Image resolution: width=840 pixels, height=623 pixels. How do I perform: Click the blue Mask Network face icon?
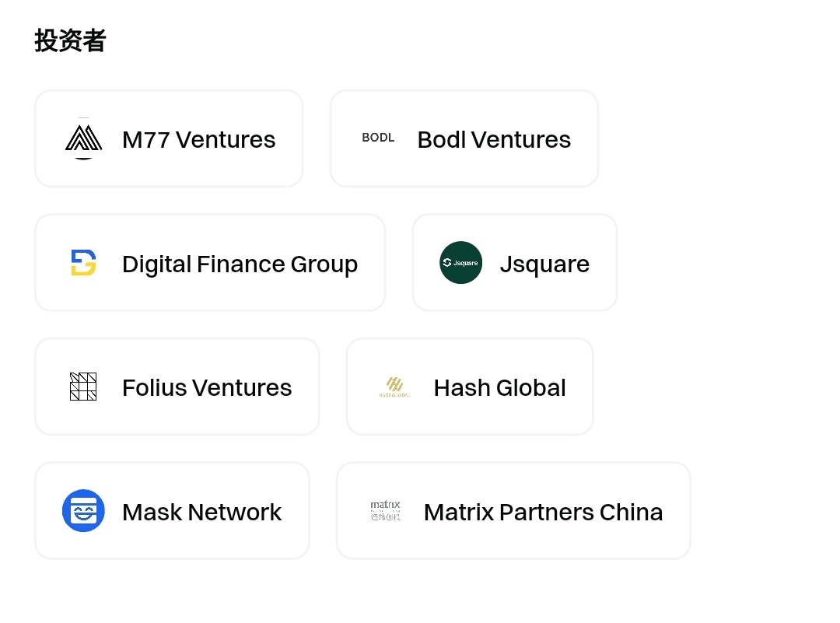[83, 510]
